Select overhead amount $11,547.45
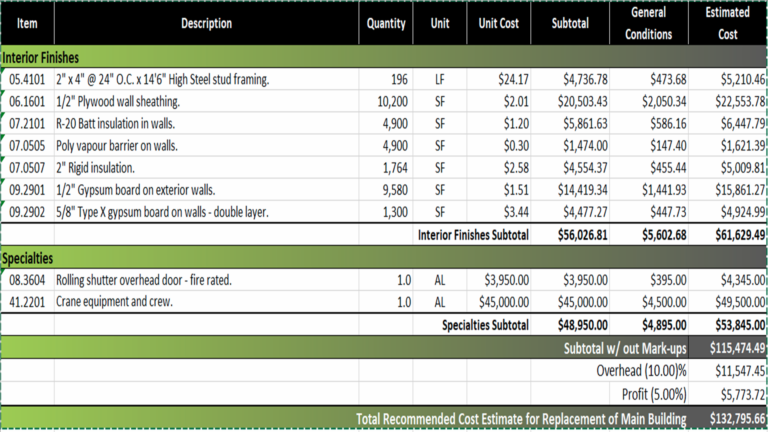Screen dimensions: 768x432 (x=740, y=371)
